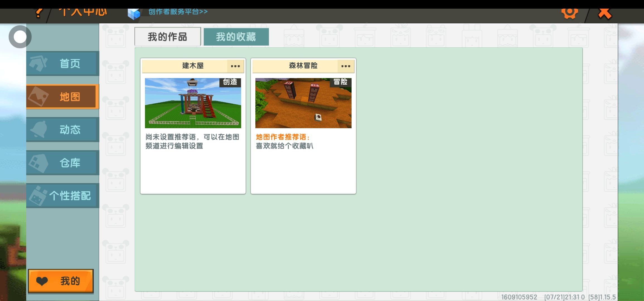The width and height of the screenshot is (644, 301).
Task: Click the character icon for 个性搭配
Action: [38, 196]
